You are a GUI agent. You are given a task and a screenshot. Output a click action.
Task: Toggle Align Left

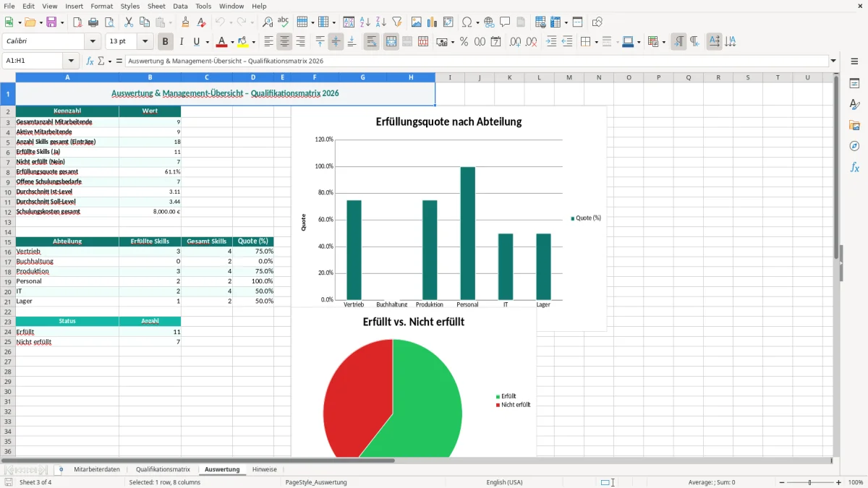268,42
